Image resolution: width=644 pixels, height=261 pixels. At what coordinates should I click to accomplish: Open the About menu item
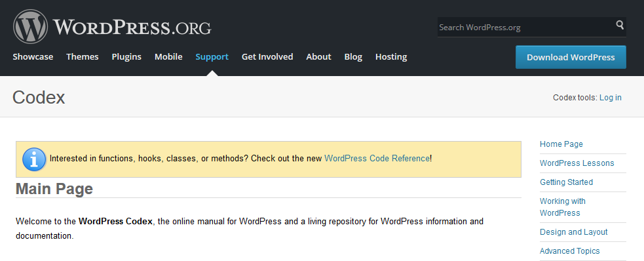click(x=318, y=56)
